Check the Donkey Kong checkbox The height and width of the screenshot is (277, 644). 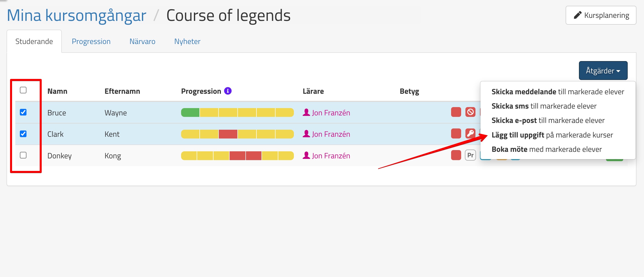[x=23, y=155]
